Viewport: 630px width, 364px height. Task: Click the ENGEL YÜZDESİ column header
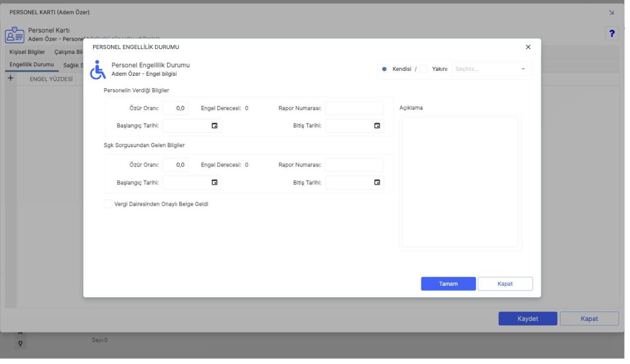[x=51, y=79]
